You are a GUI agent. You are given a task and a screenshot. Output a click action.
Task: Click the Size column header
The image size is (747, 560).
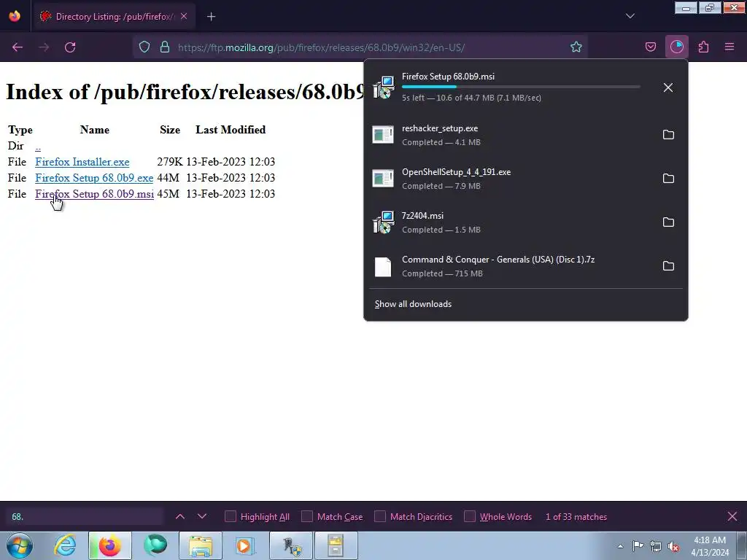click(170, 130)
